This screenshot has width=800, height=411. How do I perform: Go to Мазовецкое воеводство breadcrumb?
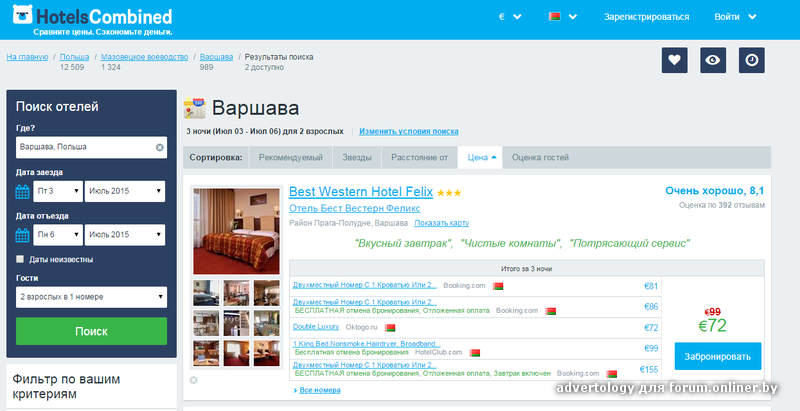point(144,57)
